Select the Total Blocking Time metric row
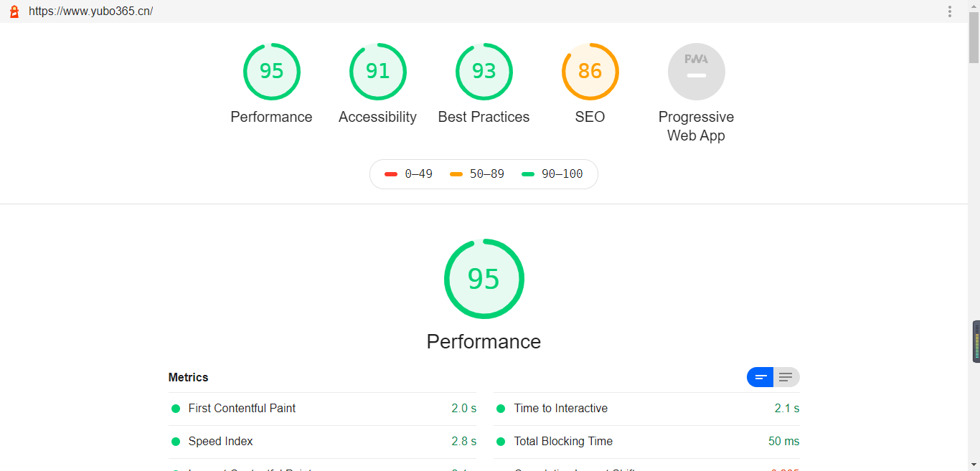Viewport: 980px width, 471px height. [x=646, y=442]
